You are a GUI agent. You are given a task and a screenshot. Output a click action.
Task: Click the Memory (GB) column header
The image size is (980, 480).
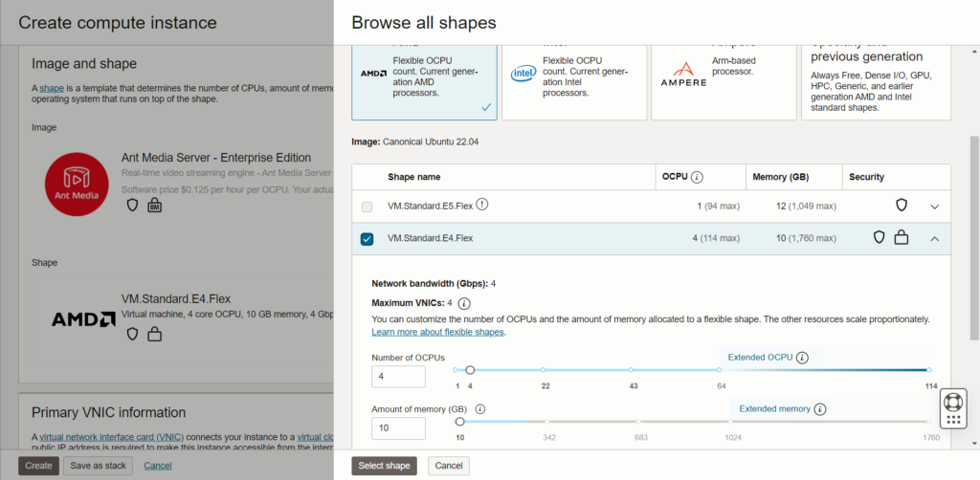(780, 177)
